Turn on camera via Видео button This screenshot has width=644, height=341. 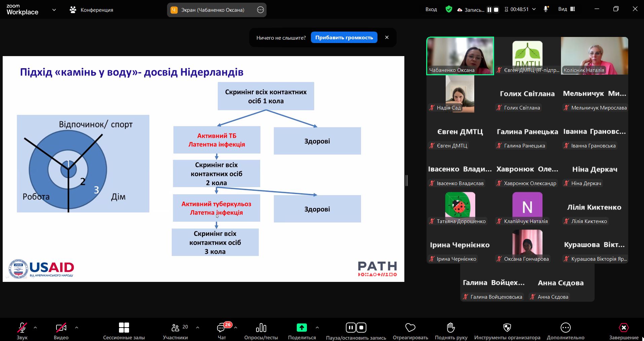pos(61,328)
